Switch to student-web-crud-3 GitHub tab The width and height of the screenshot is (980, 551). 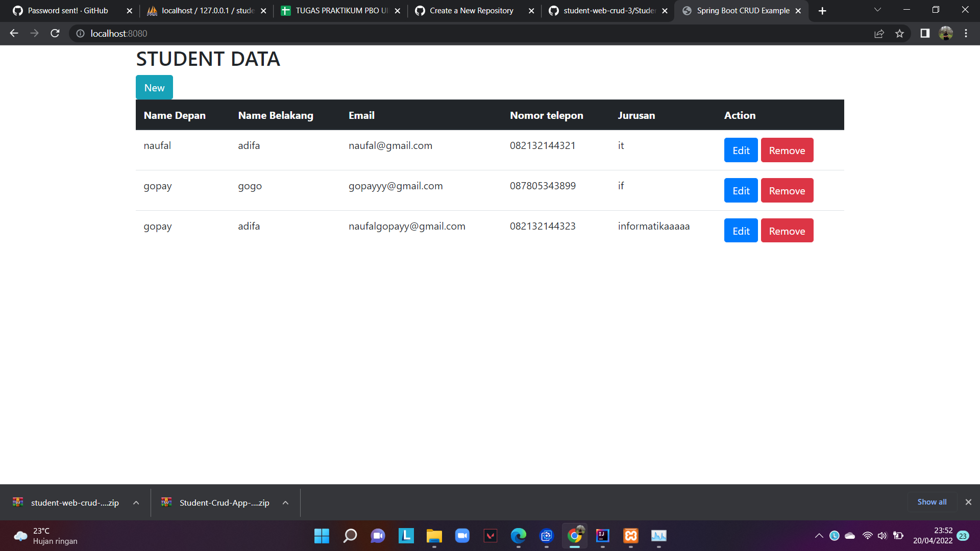point(608,11)
